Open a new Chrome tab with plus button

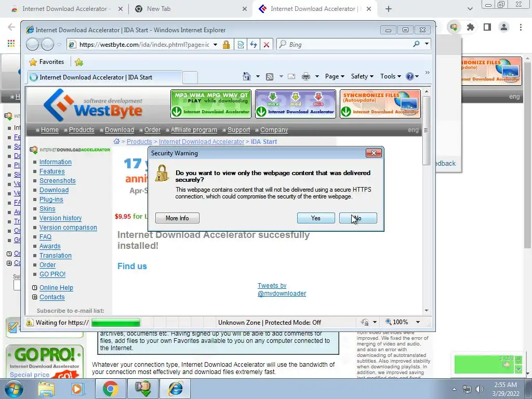(x=389, y=9)
